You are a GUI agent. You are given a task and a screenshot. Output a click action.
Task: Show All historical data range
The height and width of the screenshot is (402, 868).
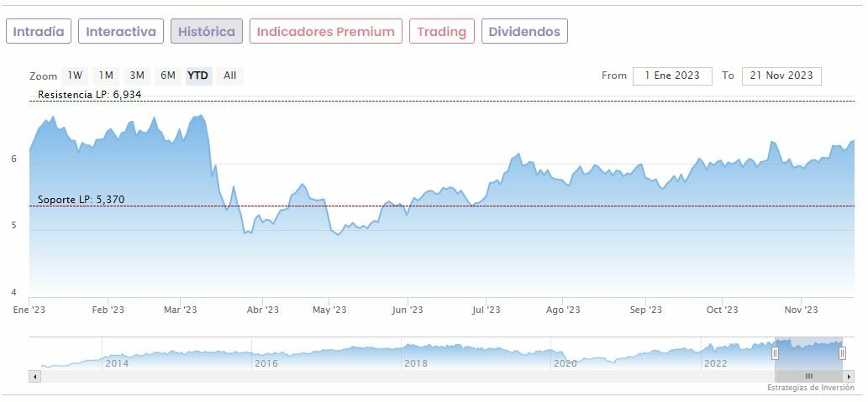click(229, 76)
